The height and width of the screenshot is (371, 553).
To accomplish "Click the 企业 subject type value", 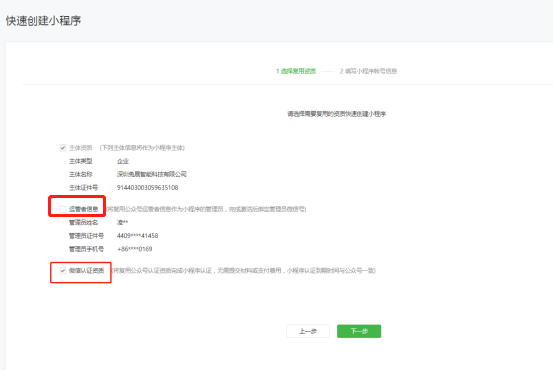I will point(123,161).
